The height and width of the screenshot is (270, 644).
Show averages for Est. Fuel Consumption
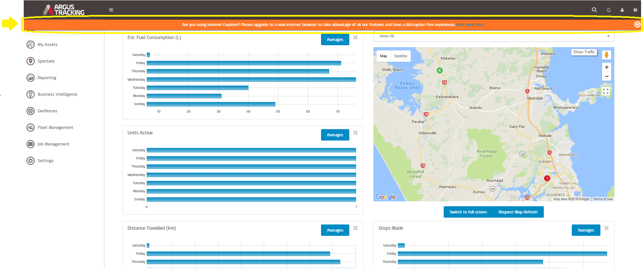tap(335, 40)
